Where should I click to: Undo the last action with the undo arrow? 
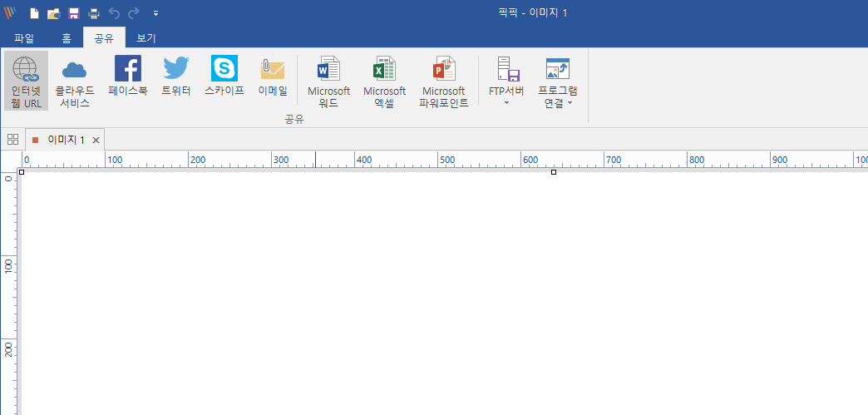point(114,12)
